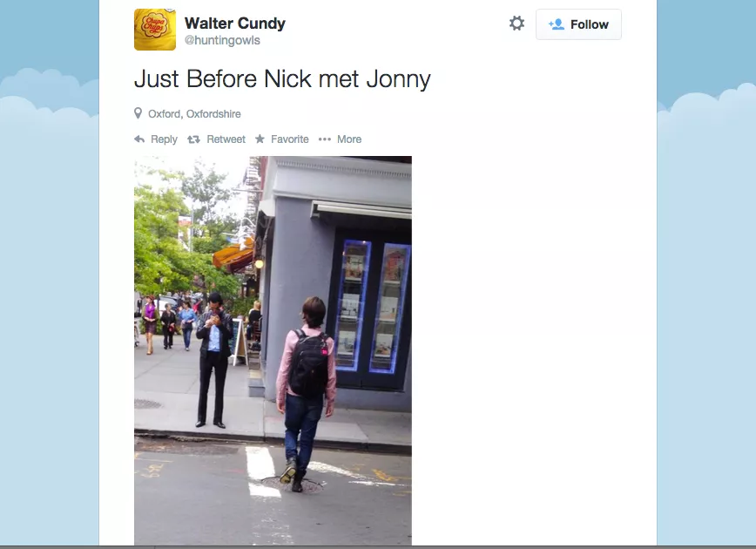Open the attached street photo

(273, 350)
